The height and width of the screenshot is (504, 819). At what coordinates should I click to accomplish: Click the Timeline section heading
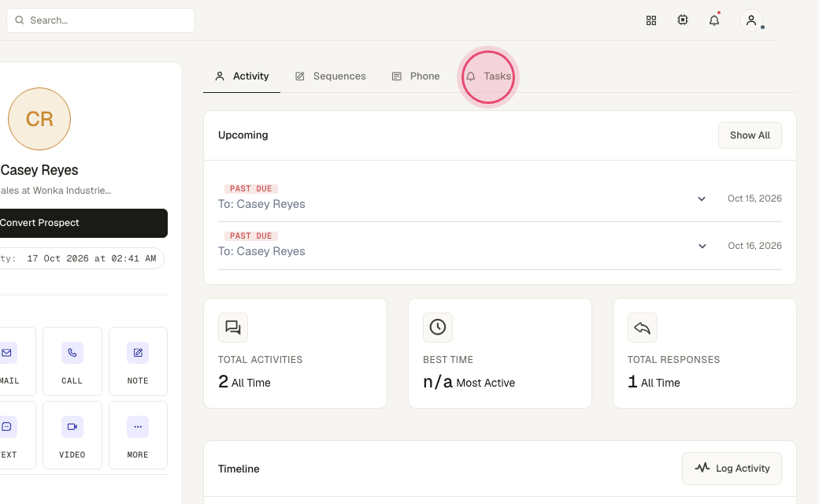[239, 469]
